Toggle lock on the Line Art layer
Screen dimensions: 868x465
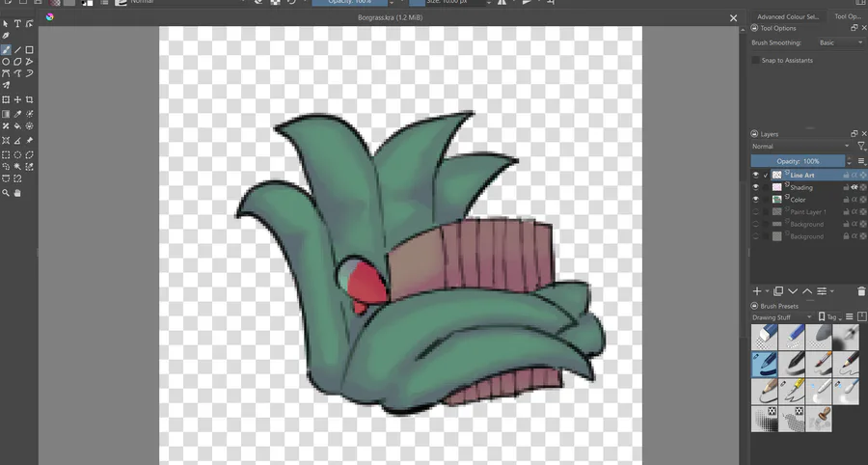click(x=846, y=175)
